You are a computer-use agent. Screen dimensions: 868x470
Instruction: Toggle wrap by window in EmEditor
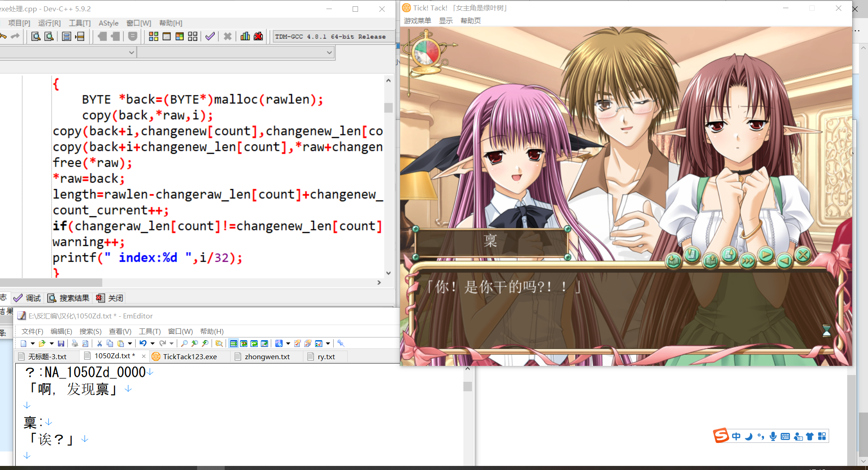point(254,344)
